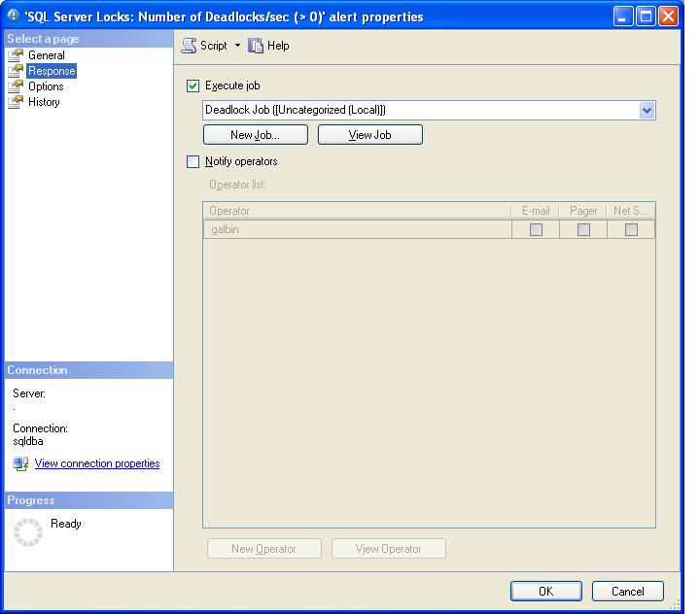
Task: Click the Ready progress status text
Action: tap(66, 524)
